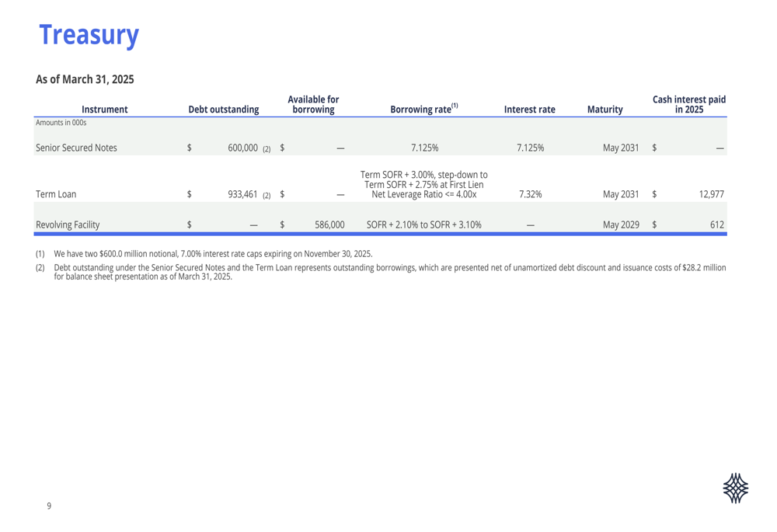Image resolution: width=777 pixels, height=532 pixels.
Task: Click the "Revolving Facility" row label
Action: point(68,225)
